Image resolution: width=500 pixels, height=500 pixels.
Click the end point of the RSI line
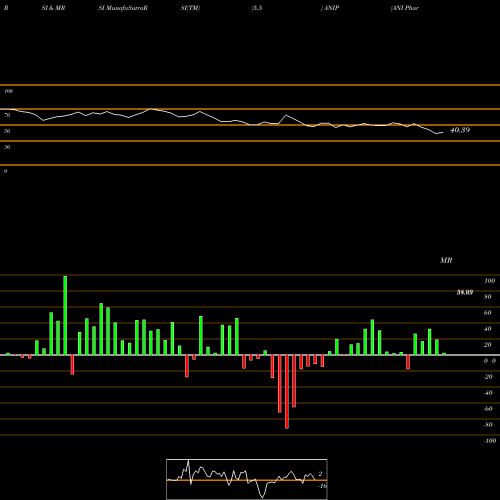pyautogui.click(x=443, y=133)
